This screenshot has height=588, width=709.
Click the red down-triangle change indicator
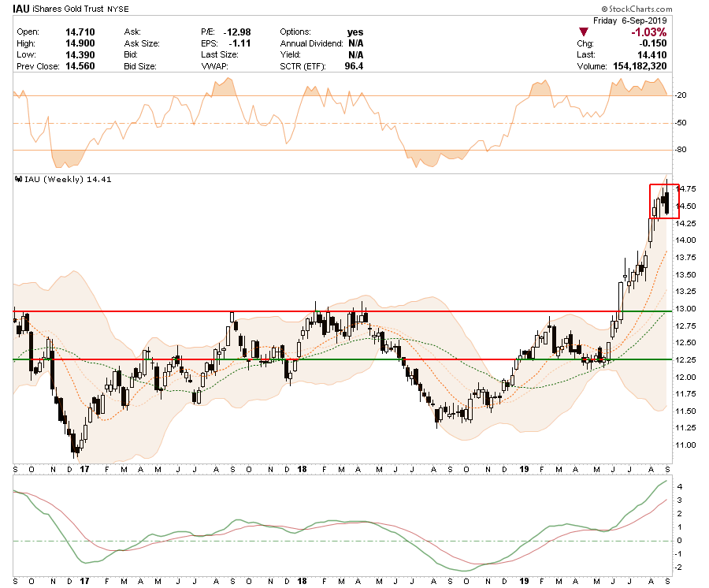pos(584,32)
